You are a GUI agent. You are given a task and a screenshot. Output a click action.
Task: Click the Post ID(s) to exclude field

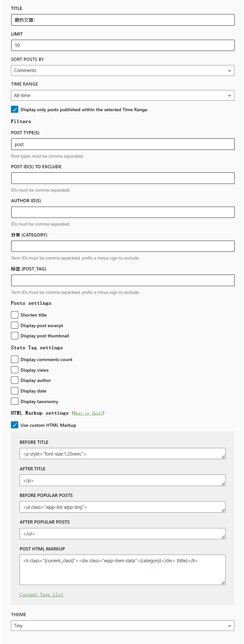(123, 178)
